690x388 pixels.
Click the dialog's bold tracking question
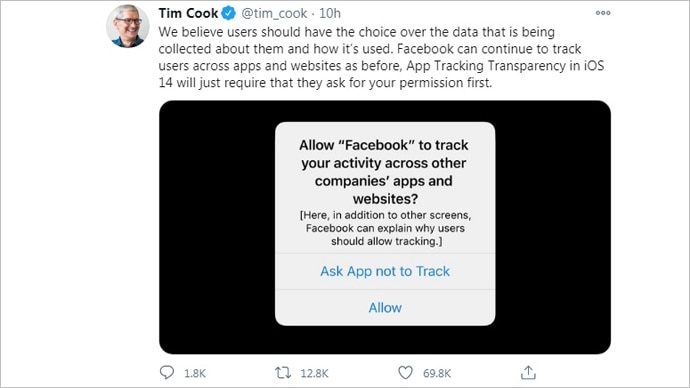(384, 172)
